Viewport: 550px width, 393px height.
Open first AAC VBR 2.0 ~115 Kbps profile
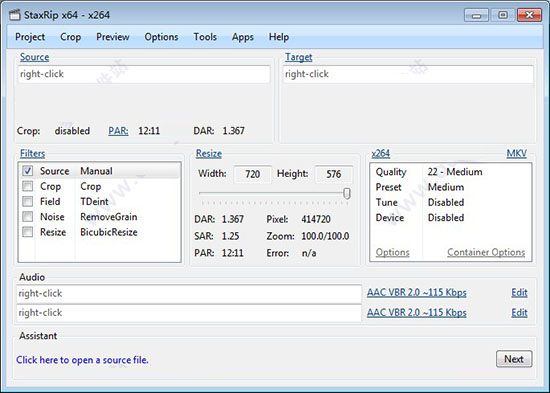pos(417,293)
